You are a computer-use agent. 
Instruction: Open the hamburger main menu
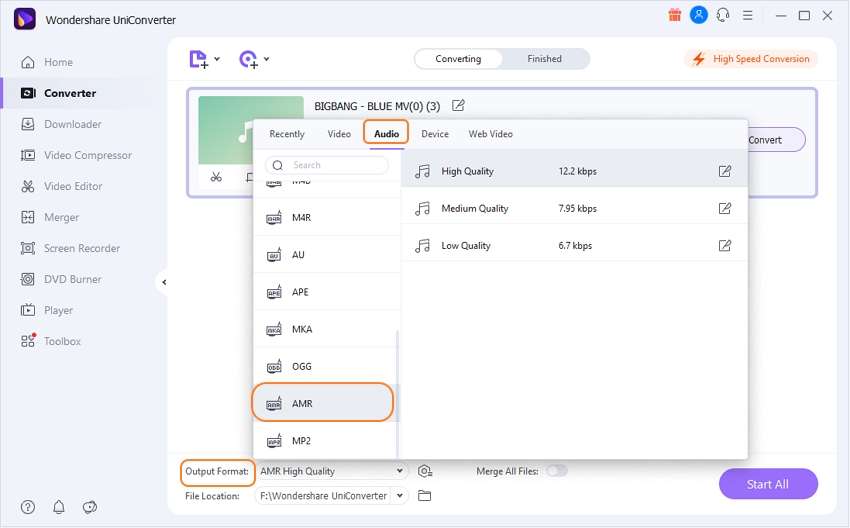[748, 15]
